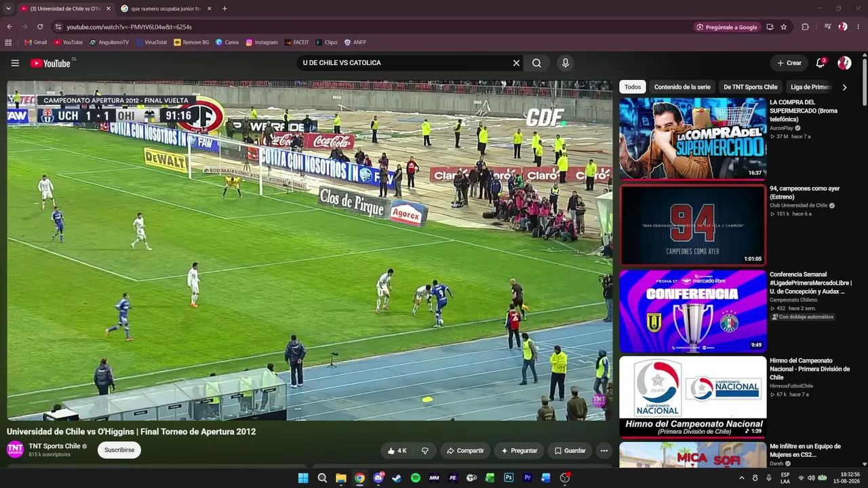Reload the page in Chrome
868x488 pixels.
[40, 27]
